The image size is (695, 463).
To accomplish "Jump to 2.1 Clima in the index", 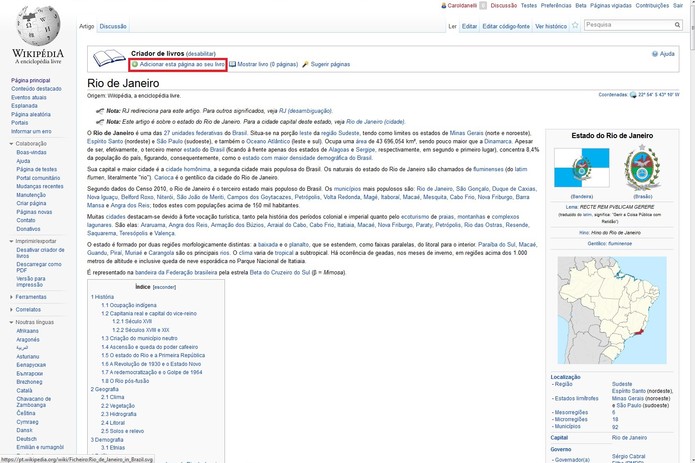I will click(x=113, y=397).
